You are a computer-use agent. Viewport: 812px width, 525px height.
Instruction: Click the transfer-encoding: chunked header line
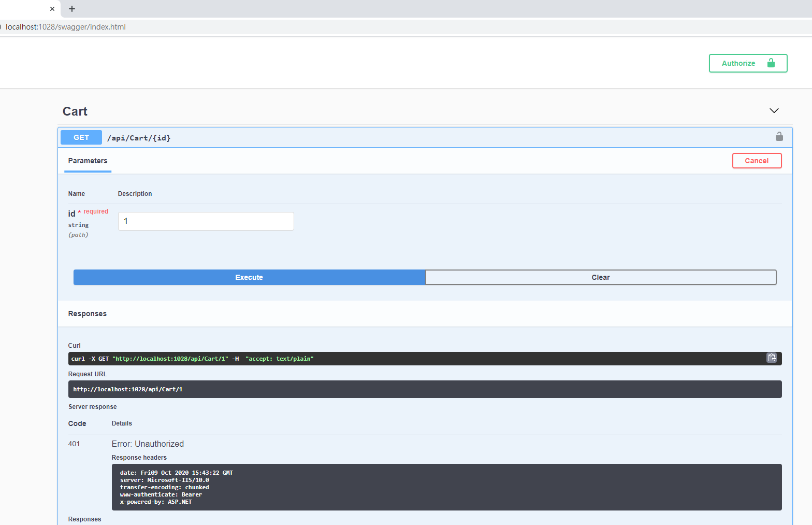pyautogui.click(x=165, y=487)
